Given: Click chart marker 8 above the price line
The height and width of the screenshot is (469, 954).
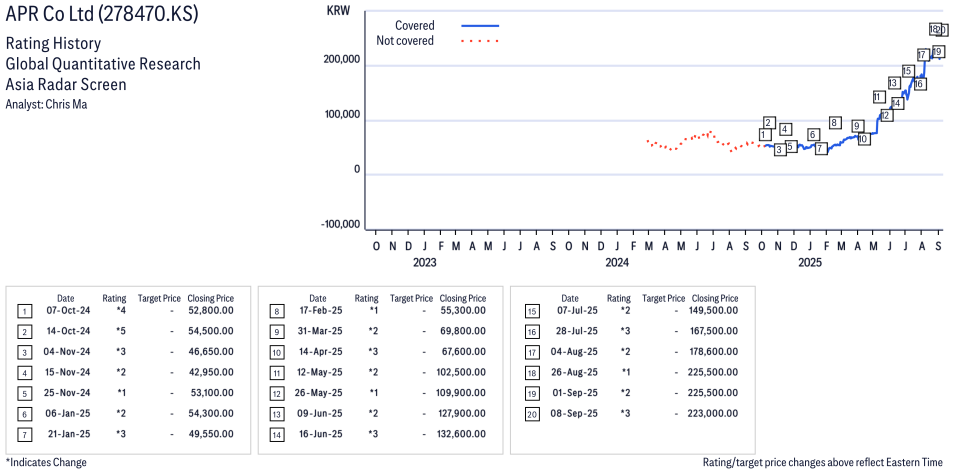Looking at the screenshot, I should [835, 123].
